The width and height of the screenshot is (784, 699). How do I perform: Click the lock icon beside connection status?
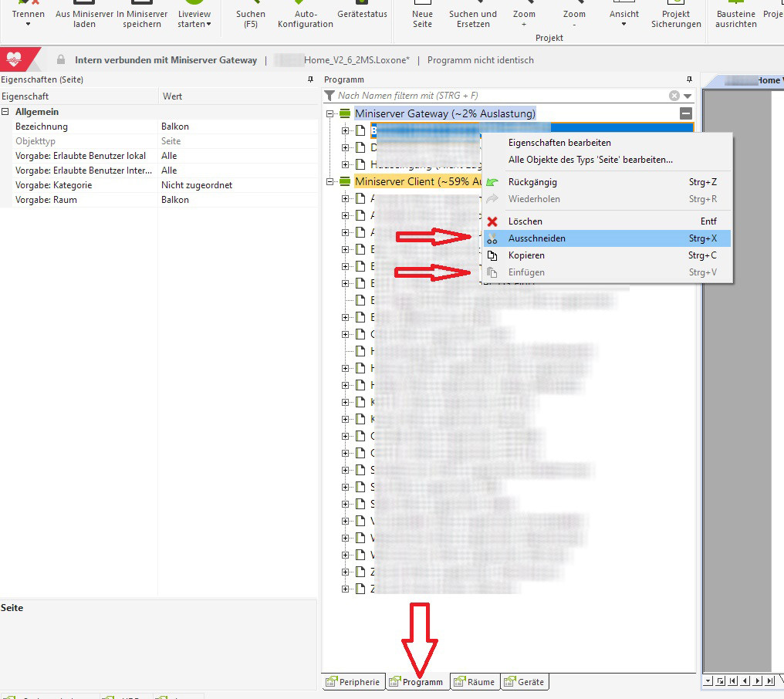point(60,60)
